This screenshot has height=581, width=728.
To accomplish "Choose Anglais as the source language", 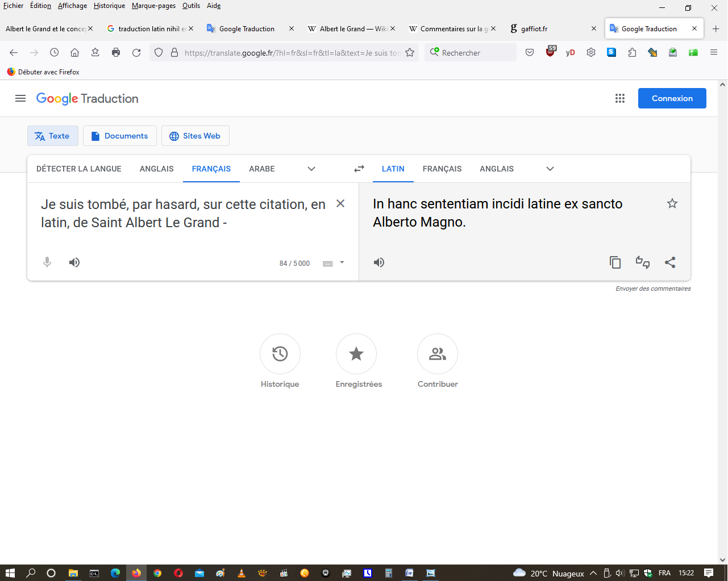I will 157,169.
